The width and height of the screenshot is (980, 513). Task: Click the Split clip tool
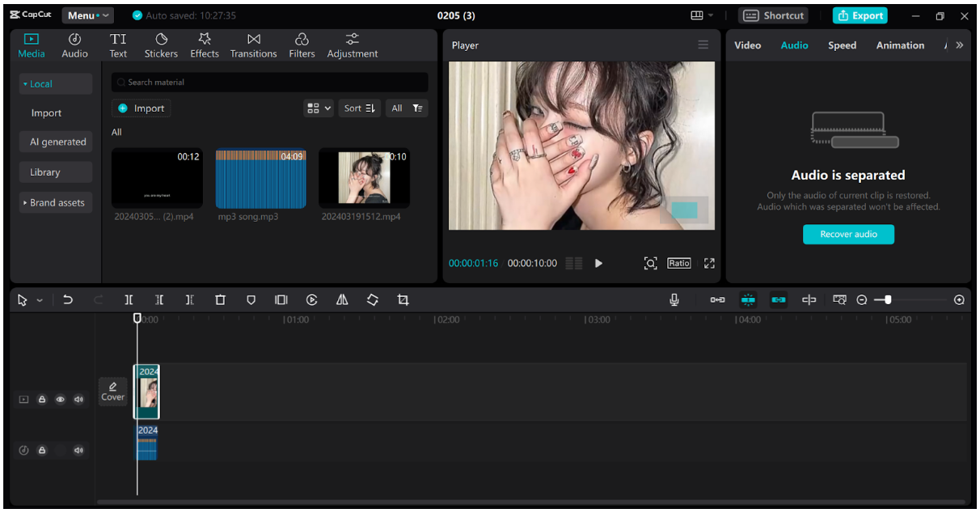tap(129, 300)
